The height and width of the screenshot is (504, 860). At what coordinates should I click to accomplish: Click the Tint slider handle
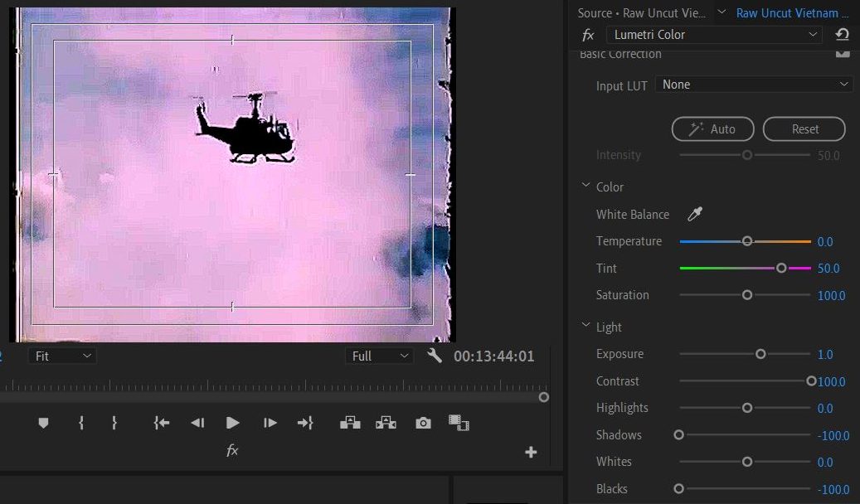[781, 269]
